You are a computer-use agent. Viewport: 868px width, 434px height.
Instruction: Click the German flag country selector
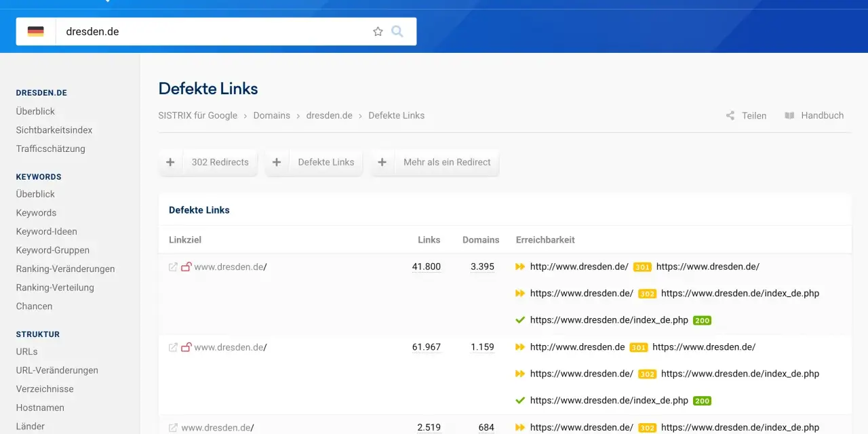[35, 31]
